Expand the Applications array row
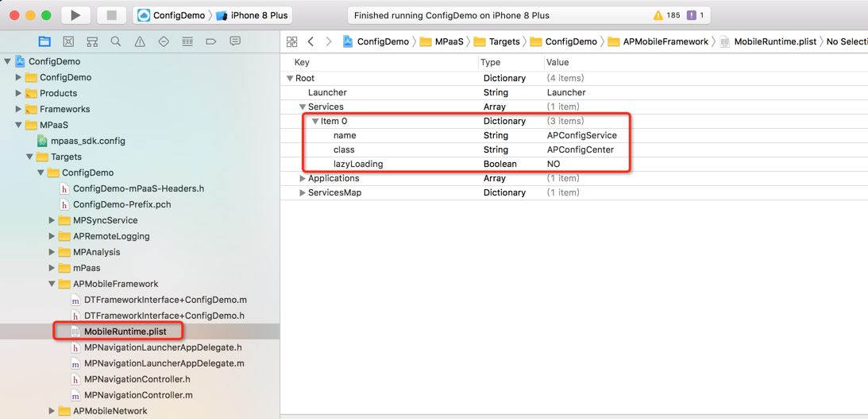 [303, 179]
